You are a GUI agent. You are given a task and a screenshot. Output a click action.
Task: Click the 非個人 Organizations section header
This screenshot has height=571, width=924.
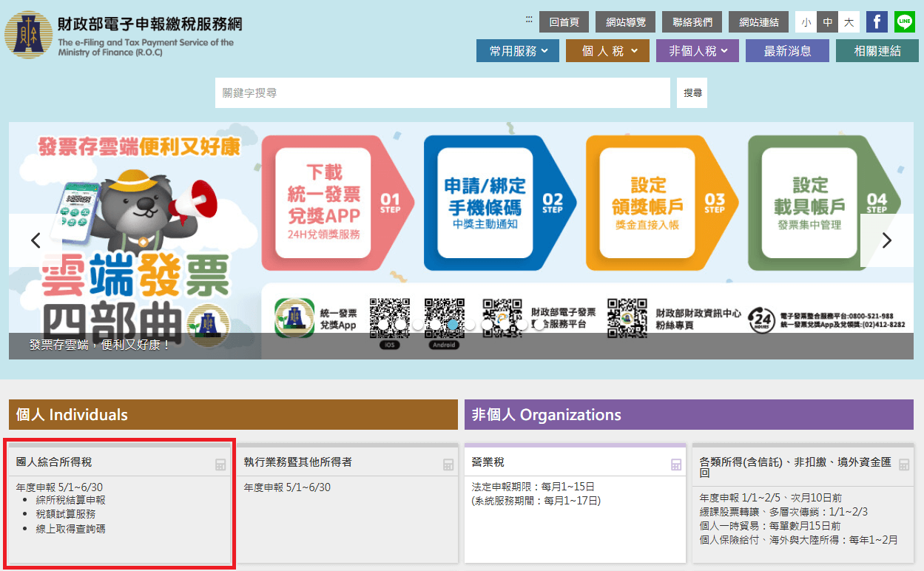point(689,414)
